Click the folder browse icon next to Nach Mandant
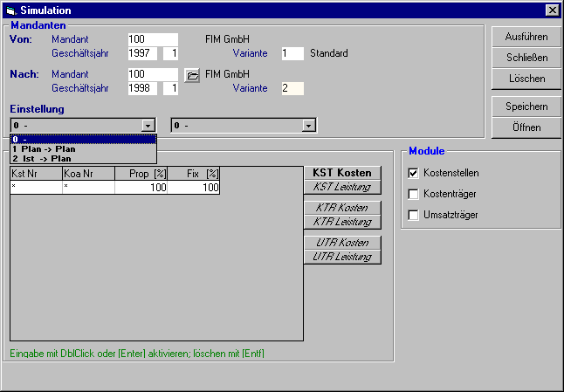Viewport: 564px width, 392px height. click(x=192, y=76)
